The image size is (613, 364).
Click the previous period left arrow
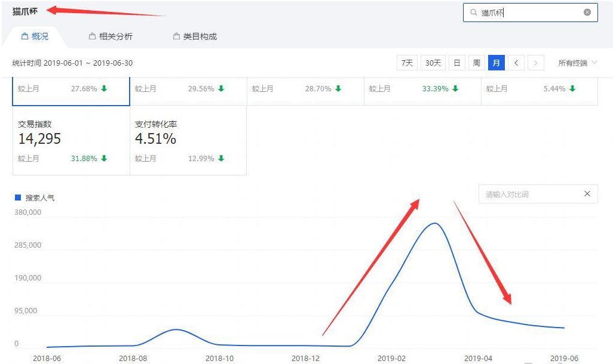[516, 62]
